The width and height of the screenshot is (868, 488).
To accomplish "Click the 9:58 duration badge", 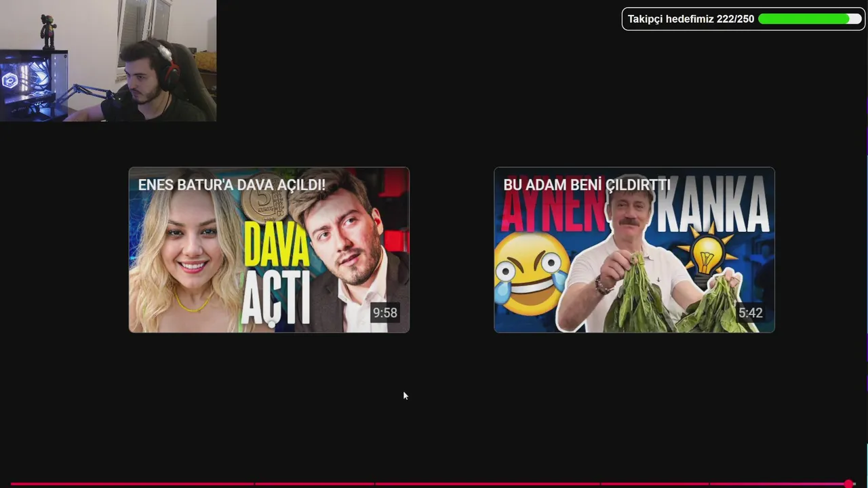I will click(x=384, y=313).
